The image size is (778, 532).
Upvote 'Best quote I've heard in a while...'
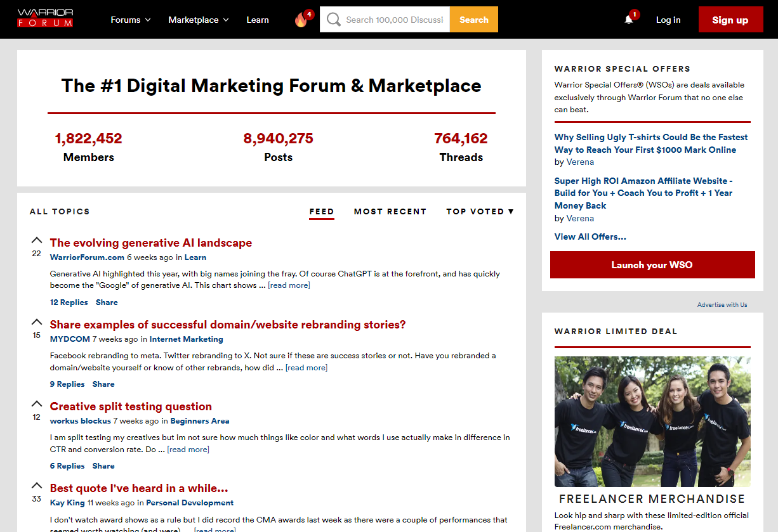click(x=36, y=486)
